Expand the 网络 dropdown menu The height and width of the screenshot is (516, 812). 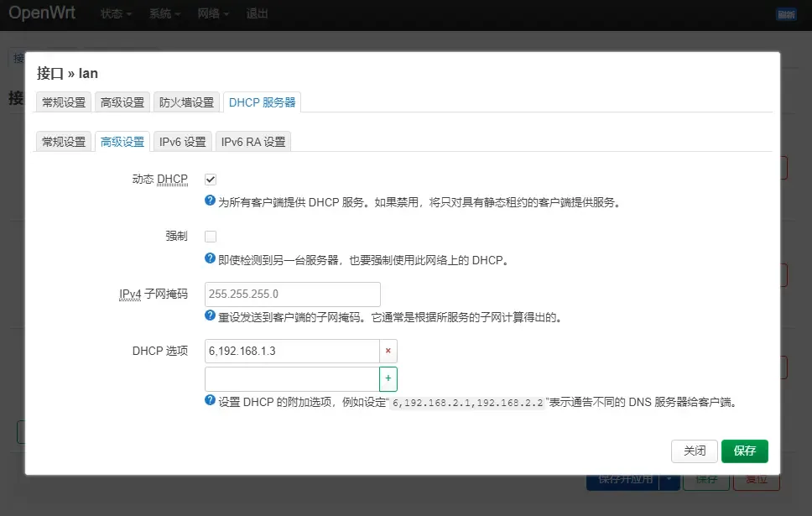tap(213, 14)
